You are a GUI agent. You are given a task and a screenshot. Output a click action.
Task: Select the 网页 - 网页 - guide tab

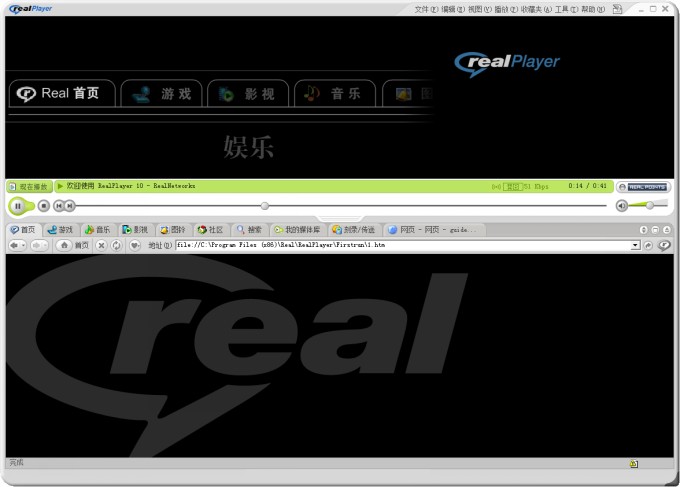tap(434, 230)
